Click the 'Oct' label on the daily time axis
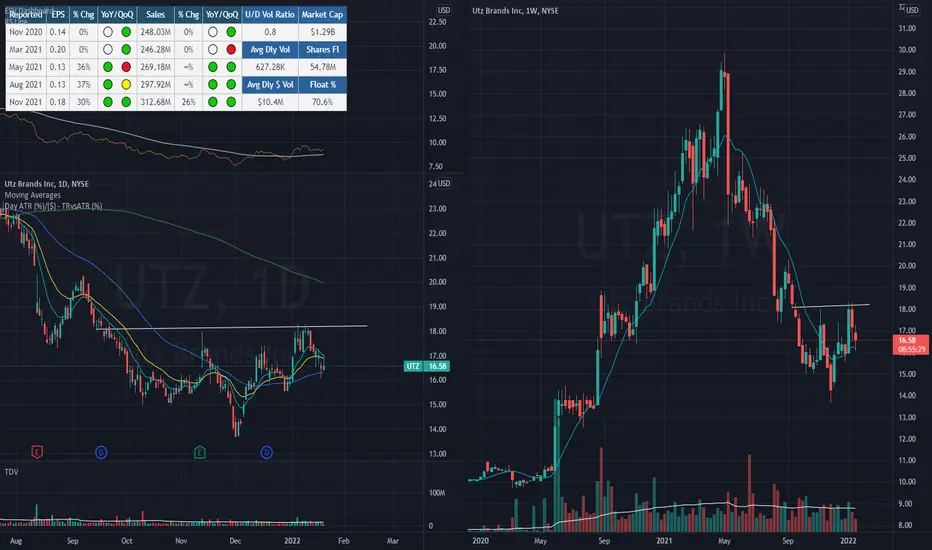 tap(127, 540)
